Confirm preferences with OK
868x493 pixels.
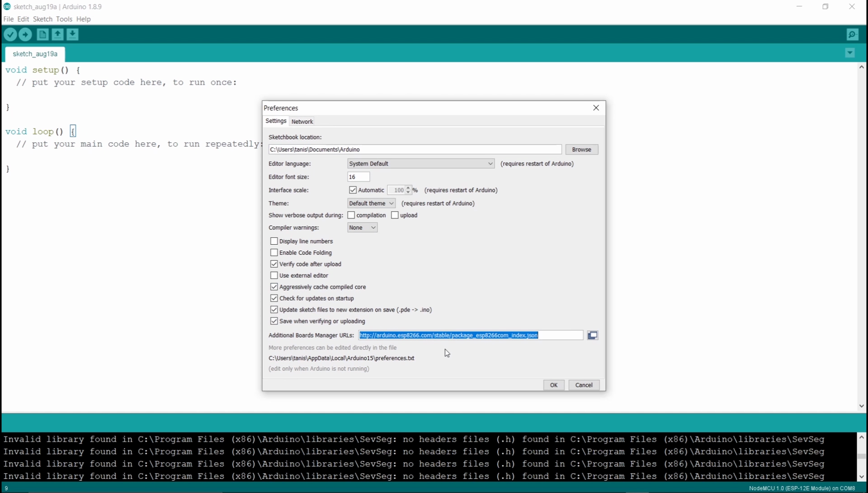point(554,385)
